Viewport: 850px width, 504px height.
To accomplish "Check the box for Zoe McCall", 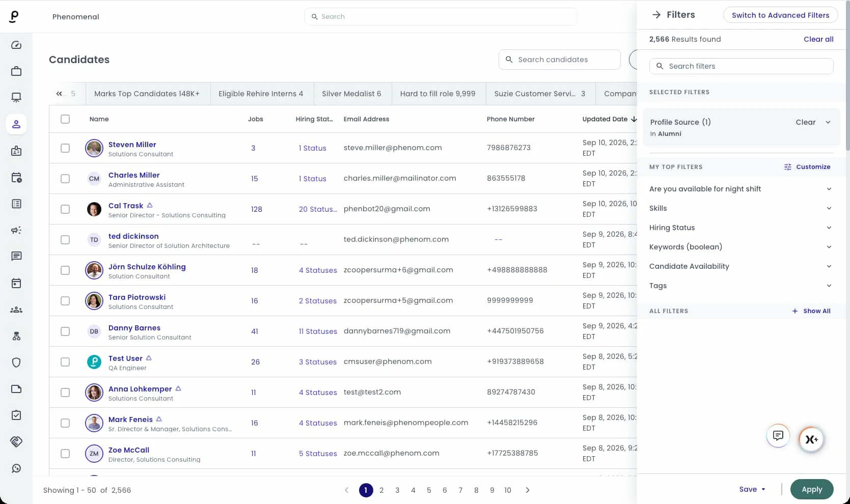I will click(x=65, y=454).
